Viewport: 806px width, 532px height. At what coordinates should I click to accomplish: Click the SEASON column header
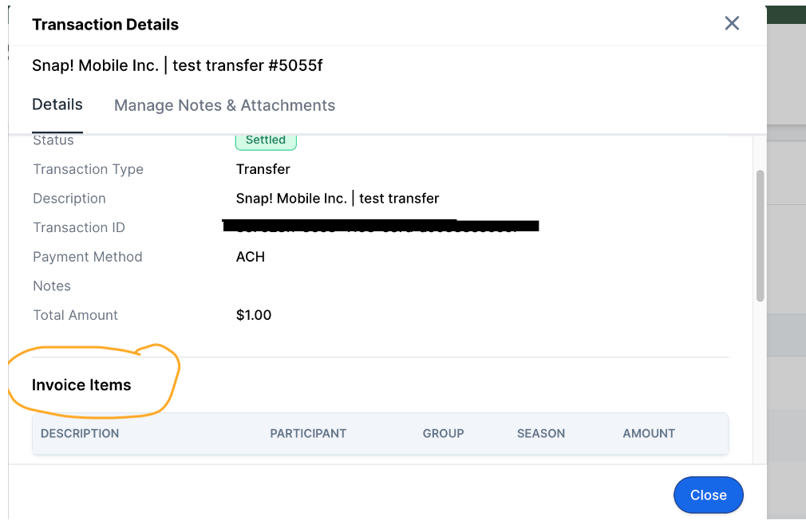click(540, 433)
